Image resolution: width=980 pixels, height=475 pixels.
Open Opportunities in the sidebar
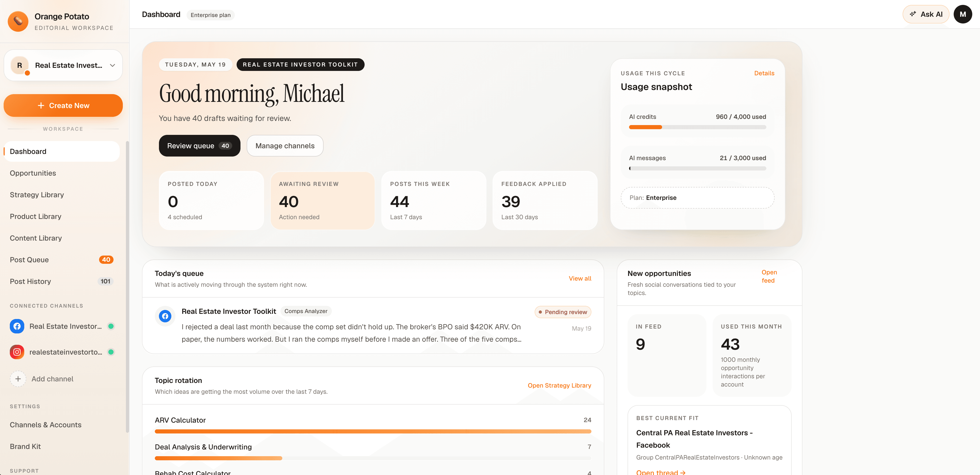tap(62, 173)
